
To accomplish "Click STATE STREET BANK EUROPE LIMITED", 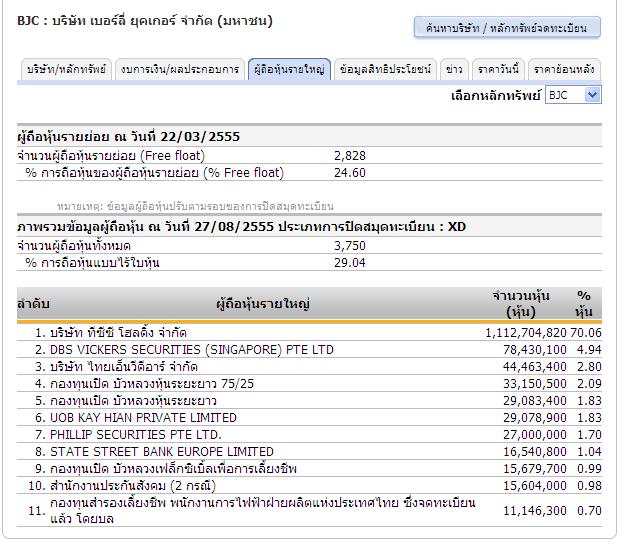I will [x=162, y=452].
